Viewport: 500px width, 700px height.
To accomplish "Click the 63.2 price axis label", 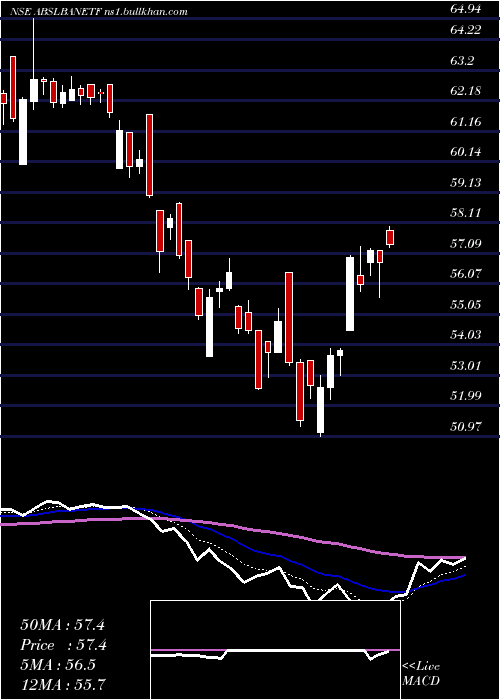I will (462, 61).
